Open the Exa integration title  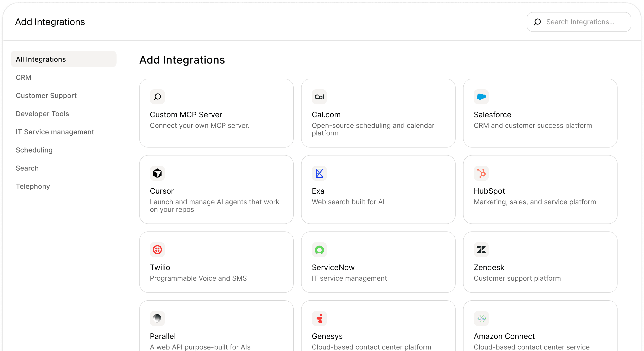318,191
